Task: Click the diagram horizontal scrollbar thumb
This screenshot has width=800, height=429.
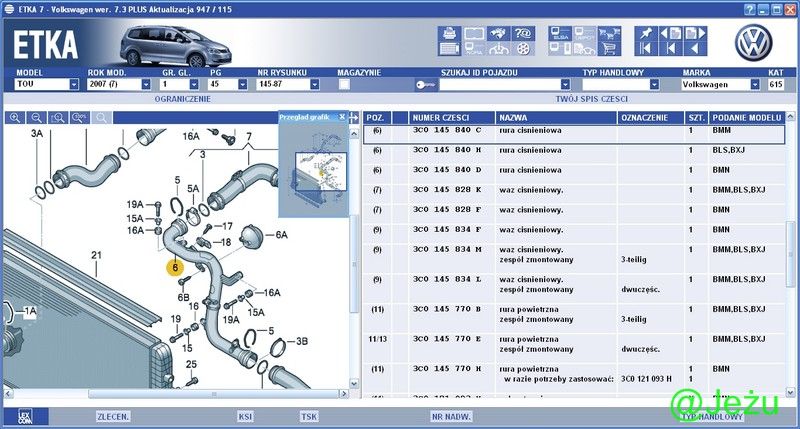Action: click(214, 394)
